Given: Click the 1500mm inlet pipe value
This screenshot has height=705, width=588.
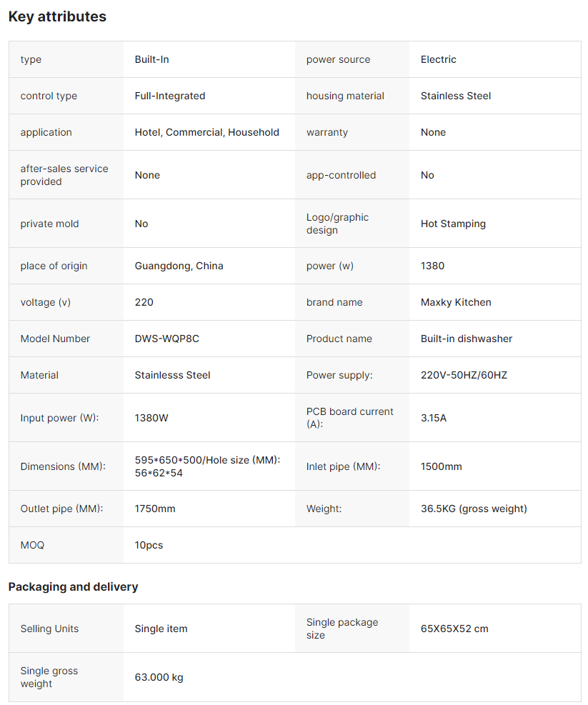Looking at the screenshot, I should [441, 466].
